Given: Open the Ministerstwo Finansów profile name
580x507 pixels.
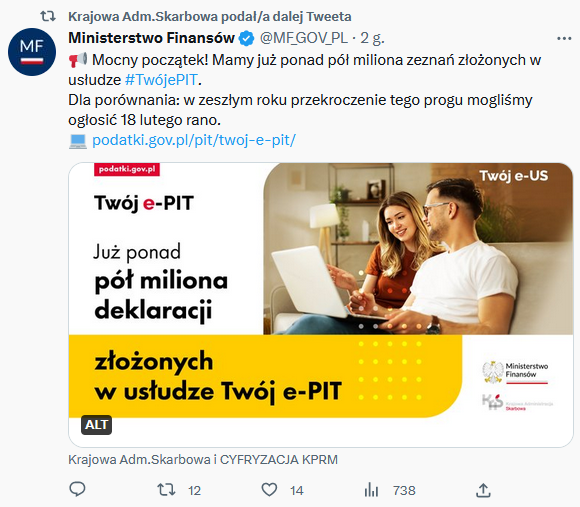Looking at the screenshot, I should pyautogui.click(x=152, y=38).
